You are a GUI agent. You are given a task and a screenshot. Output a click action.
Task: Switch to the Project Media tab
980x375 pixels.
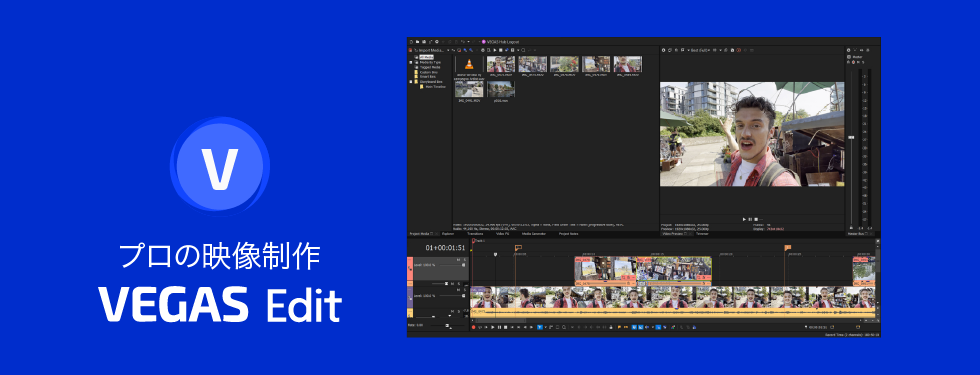click(419, 234)
